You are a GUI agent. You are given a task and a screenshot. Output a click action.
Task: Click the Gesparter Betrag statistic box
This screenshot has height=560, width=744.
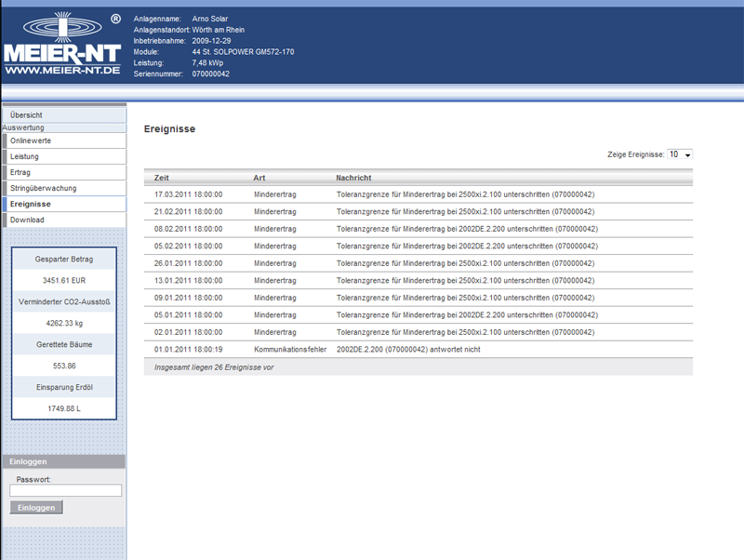pos(63,260)
